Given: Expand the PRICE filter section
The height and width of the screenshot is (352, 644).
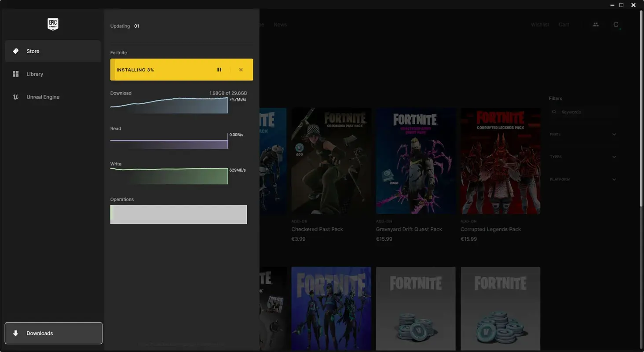Looking at the screenshot, I should tap(614, 134).
